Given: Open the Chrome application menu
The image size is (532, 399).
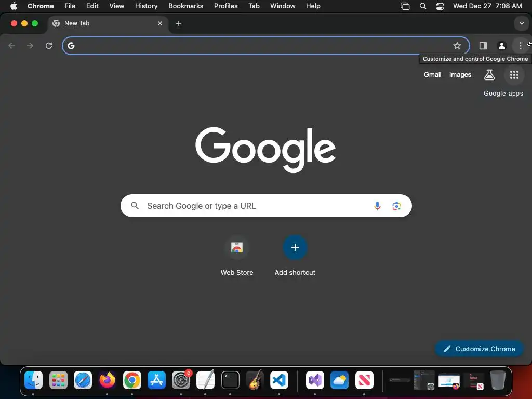Looking at the screenshot, I should pos(41,6).
